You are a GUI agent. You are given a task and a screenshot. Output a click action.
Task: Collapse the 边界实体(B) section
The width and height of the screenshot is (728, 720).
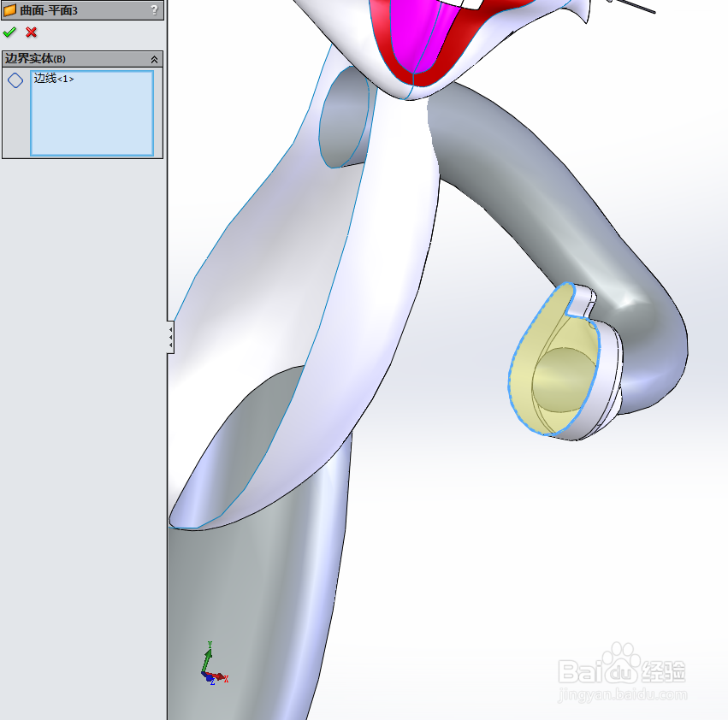click(154, 59)
